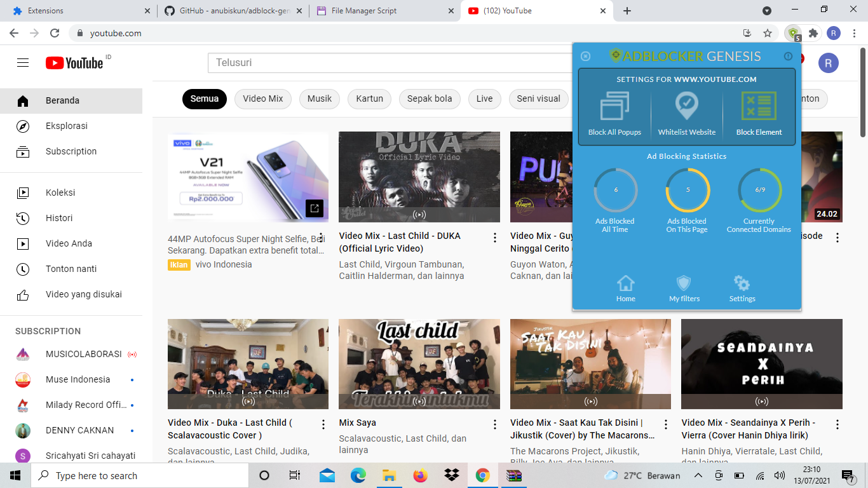Viewport: 868px width, 488px height.
Task: Click Ads Blocked On This Page ring
Action: pos(688,189)
